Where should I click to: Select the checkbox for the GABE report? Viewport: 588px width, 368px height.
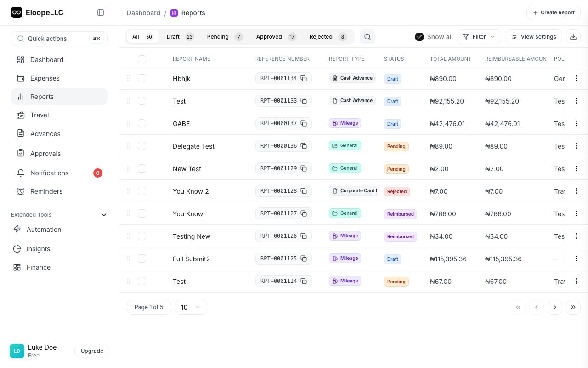click(x=142, y=123)
